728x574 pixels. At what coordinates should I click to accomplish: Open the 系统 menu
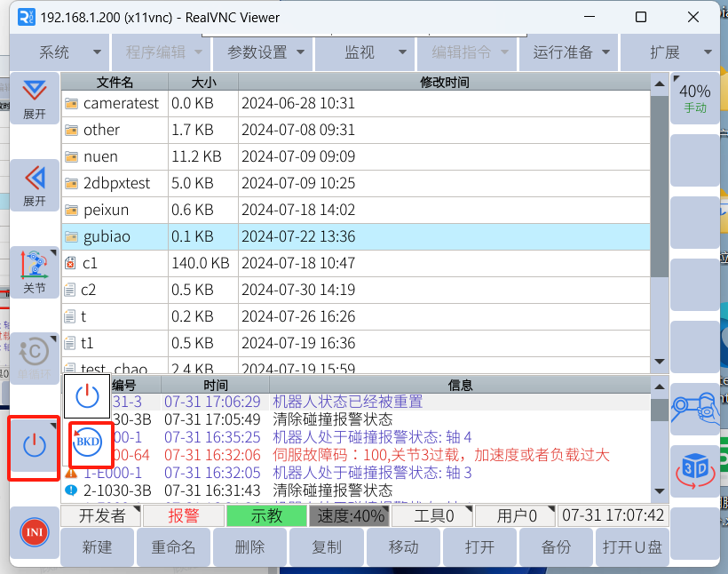click(x=59, y=52)
